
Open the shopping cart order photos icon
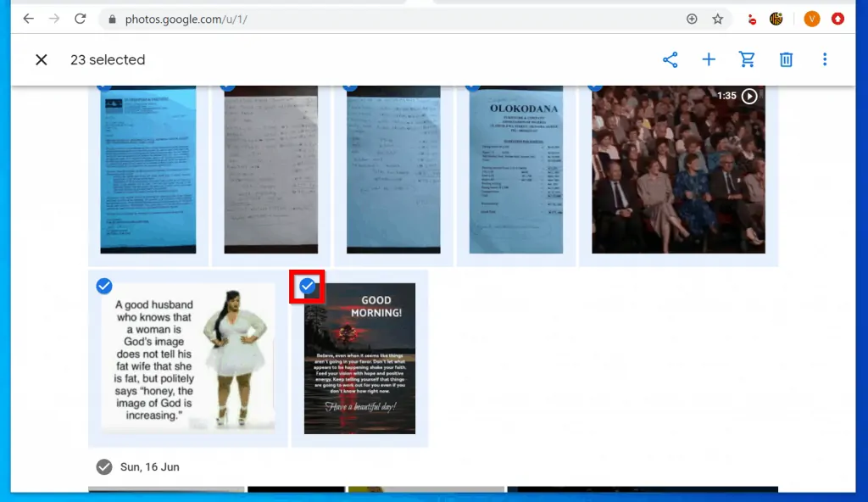[x=747, y=59]
